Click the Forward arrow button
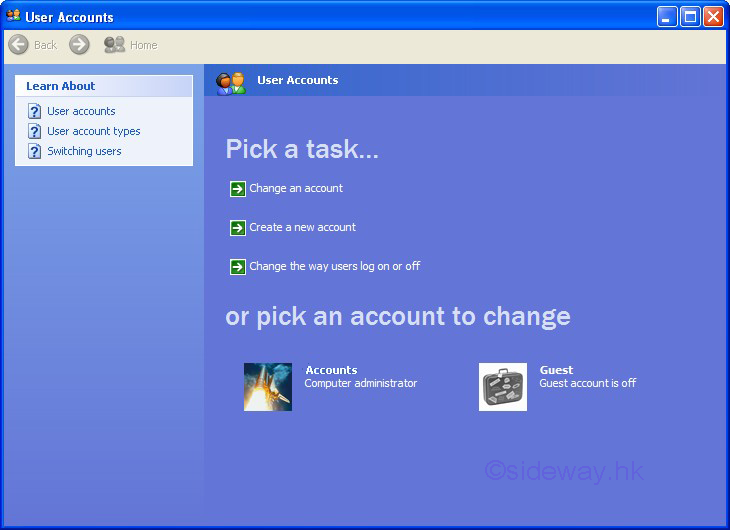This screenshot has width=730, height=530. (79, 45)
